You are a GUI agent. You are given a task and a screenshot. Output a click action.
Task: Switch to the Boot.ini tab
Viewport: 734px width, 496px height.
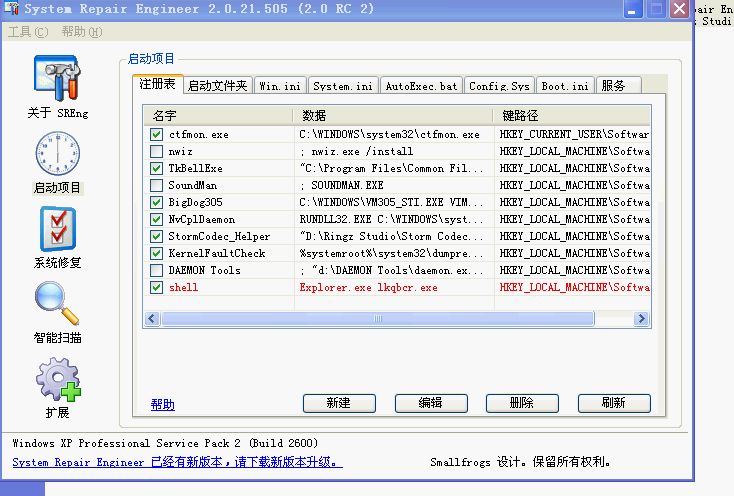(565, 86)
